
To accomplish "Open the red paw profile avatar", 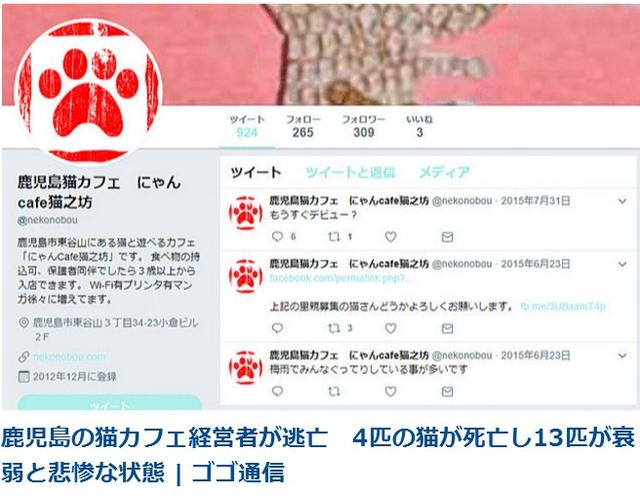I will [x=89, y=91].
